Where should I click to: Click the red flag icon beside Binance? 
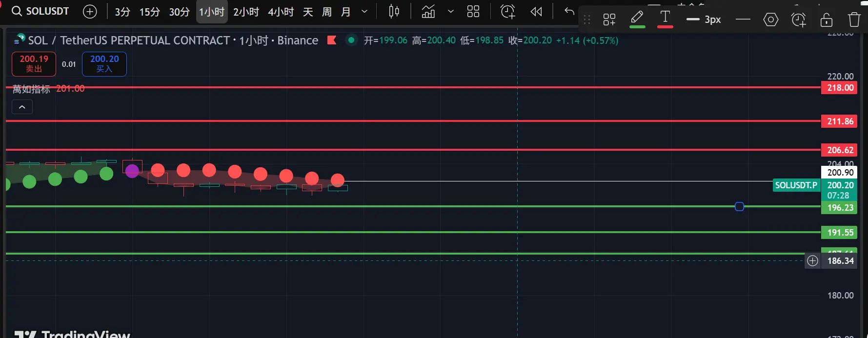coord(332,40)
